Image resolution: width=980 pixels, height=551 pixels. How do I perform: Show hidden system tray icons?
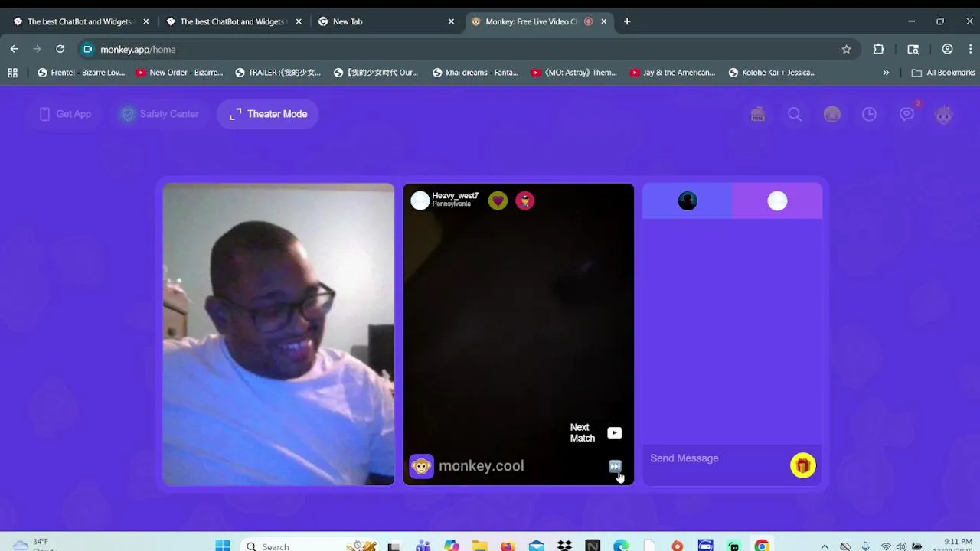click(825, 546)
